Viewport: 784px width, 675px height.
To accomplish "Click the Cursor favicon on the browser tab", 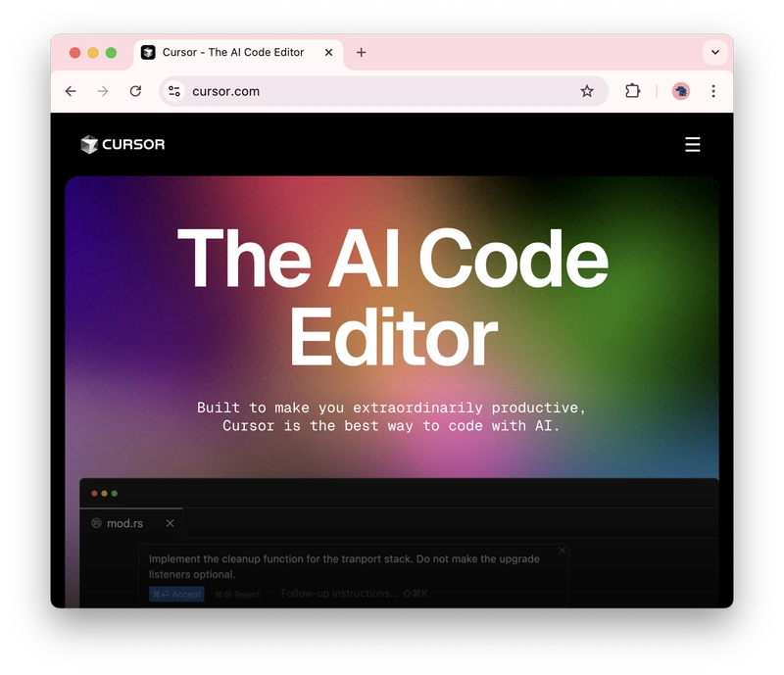I will [148, 53].
